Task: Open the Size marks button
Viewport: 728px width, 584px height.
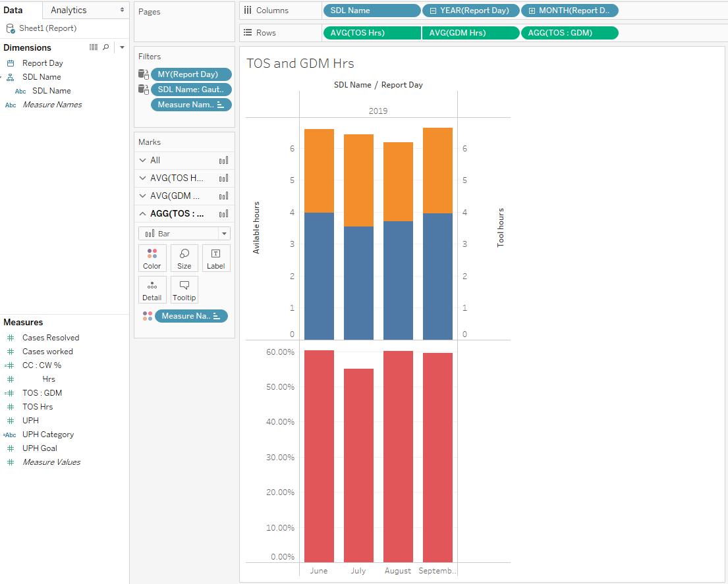Action: click(x=184, y=258)
